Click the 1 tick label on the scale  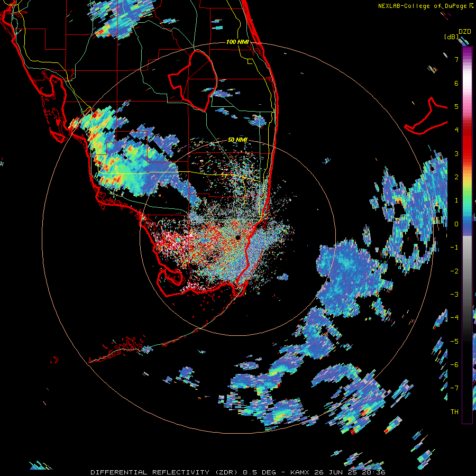pyautogui.click(x=456, y=200)
